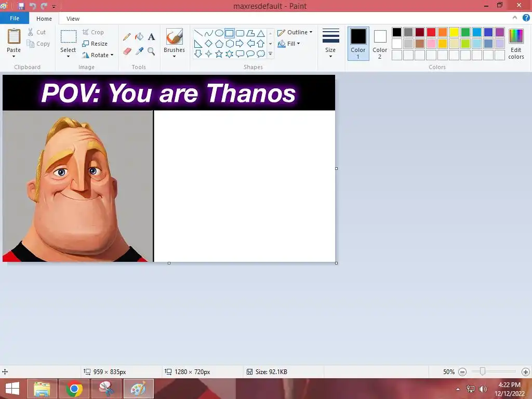Viewport: 532px width, 399px height.
Task: Click the bottom-right canvas resize handle
Action: (x=336, y=263)
